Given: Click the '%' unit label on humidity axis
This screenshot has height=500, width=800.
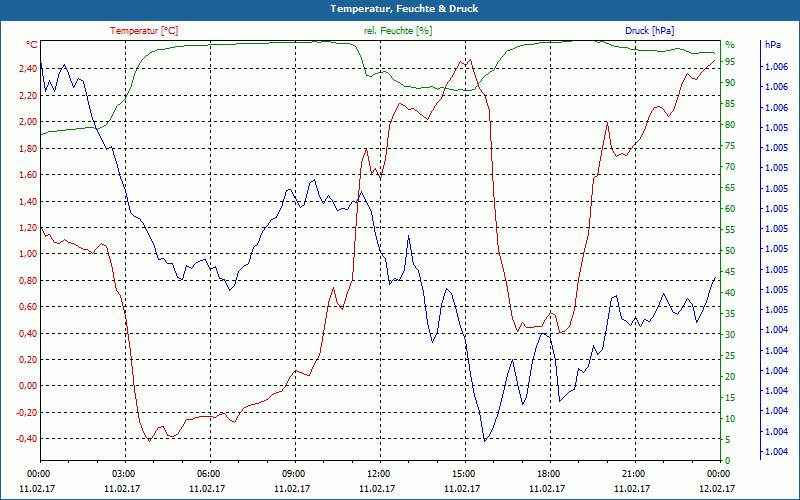Looking at the screenshot, I should [730, 45].
